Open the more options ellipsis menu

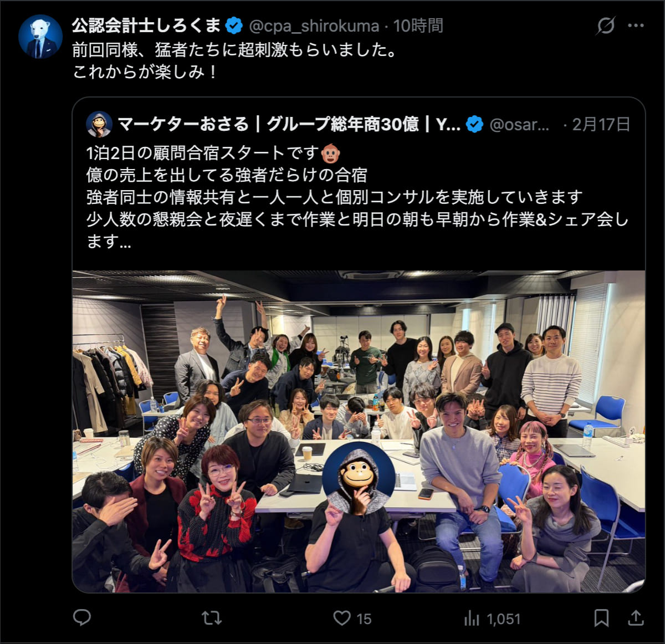click(x=636, y=25)
